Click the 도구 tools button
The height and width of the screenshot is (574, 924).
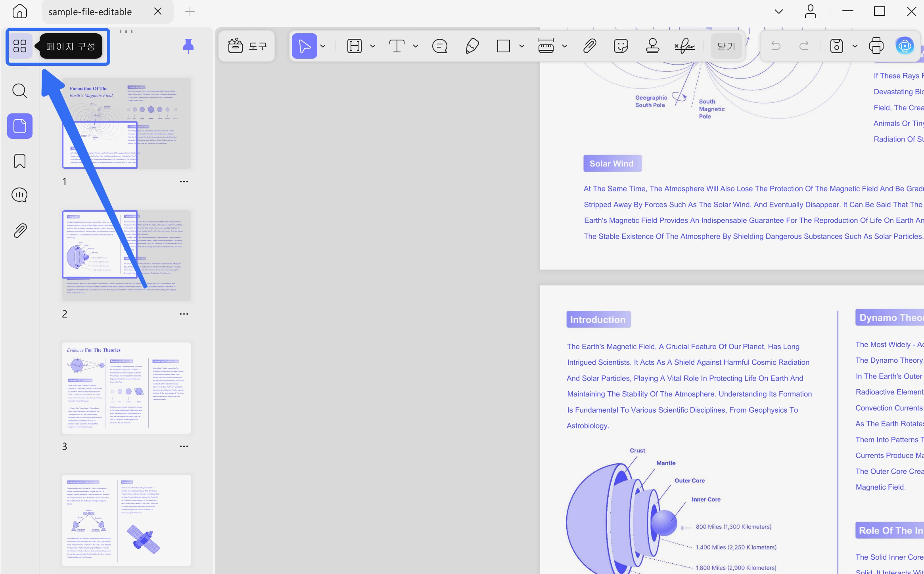(x=247, y=46)
